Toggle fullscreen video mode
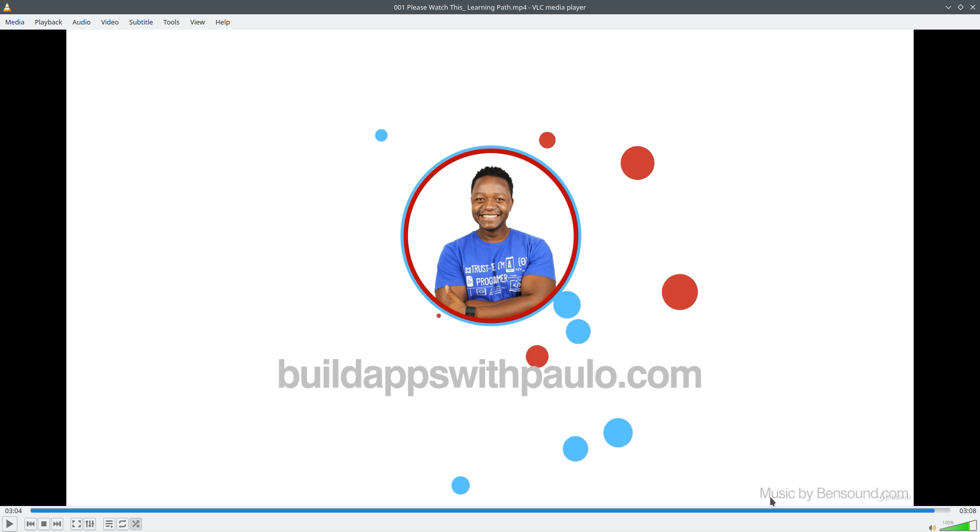This screenshot has width=980, height=532. click(77, 524)
